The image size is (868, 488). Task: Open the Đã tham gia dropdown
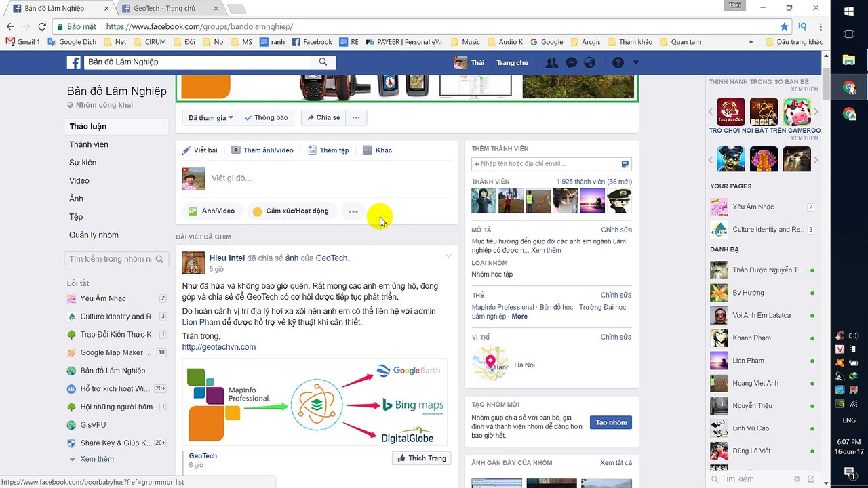pyautogui.click(x=210, y=118)
